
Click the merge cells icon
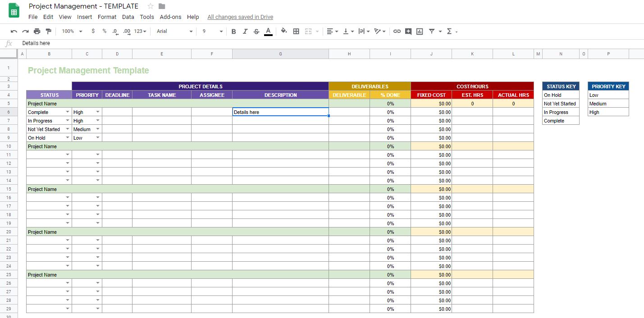pos(308,31)
